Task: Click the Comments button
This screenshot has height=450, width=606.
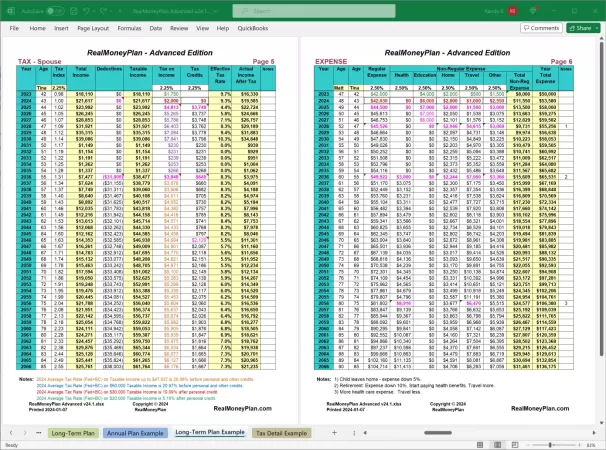Action: pyautogui.click(x=539, y=28)
